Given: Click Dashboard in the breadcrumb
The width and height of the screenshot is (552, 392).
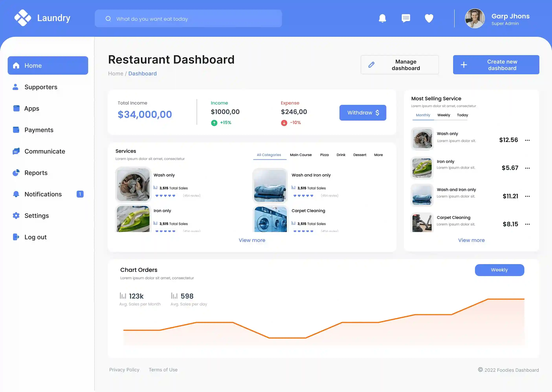Looking at the screenshot, I should [142, 74].
